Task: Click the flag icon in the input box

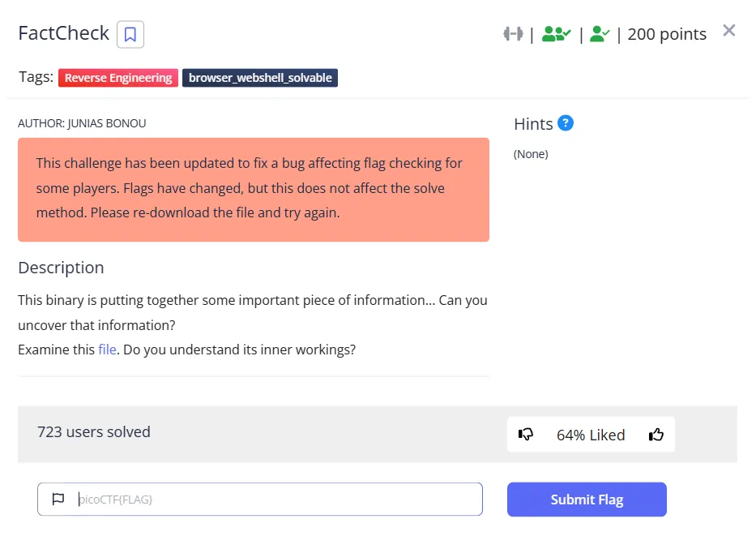Action: pyautogui.click(x=58, y=500)
